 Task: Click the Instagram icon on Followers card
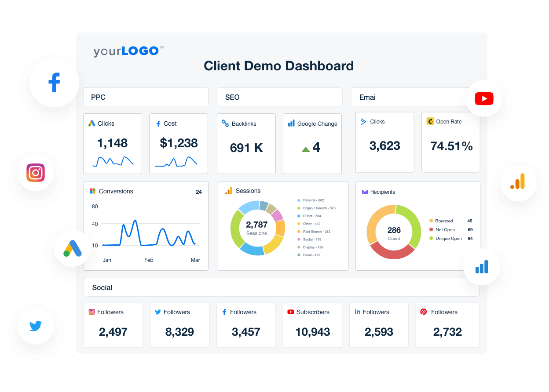[91, 312]
